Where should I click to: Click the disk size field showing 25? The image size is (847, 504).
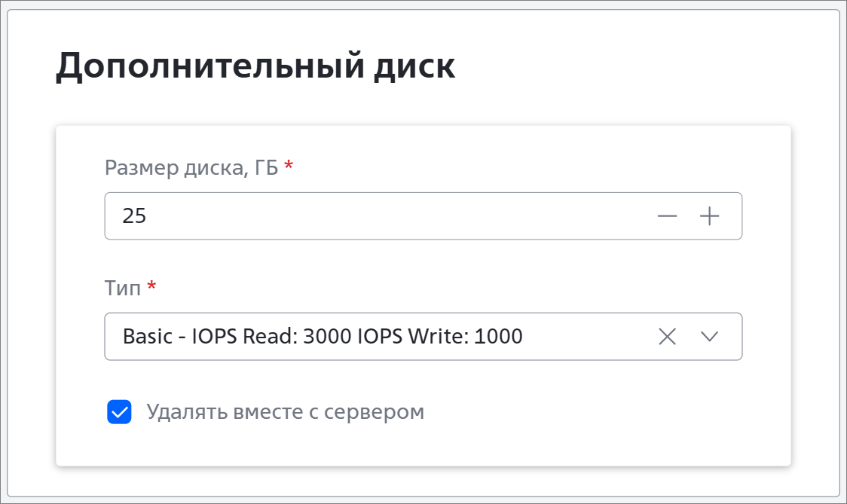pyautogui.click(x=423, y=216)
